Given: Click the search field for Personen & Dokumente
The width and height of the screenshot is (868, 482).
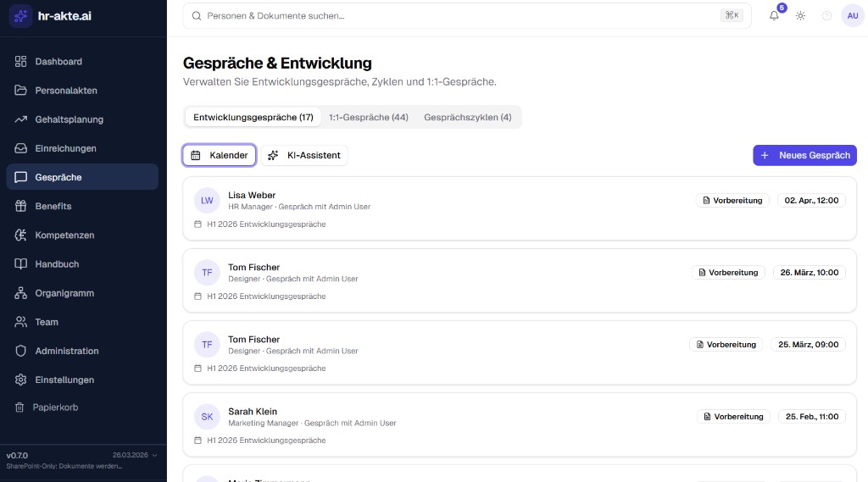Looking at the screenshot, I should (458, 15).
